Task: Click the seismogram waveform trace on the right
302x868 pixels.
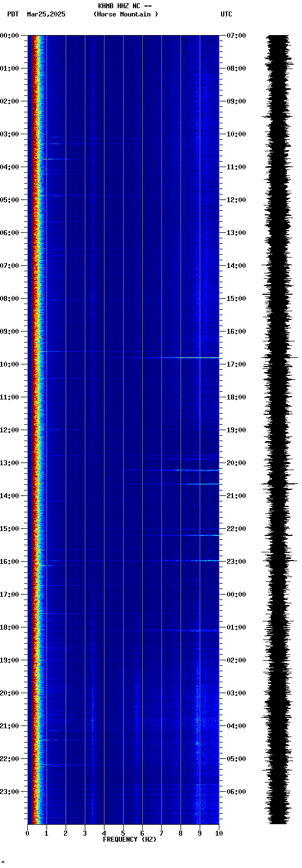Action: pos(279,430)
